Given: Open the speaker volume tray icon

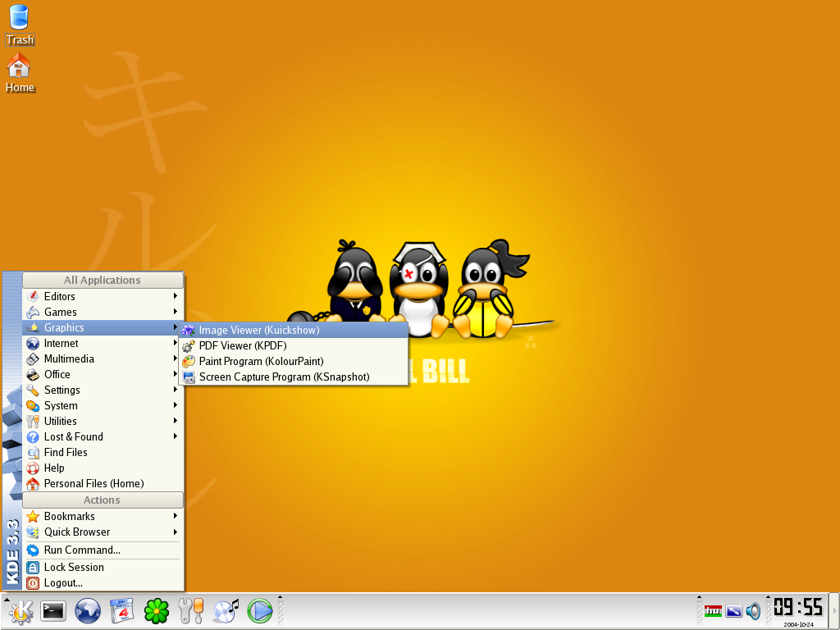Looking at the screenshot, I should pyautogui.click(x=753, y=611).
